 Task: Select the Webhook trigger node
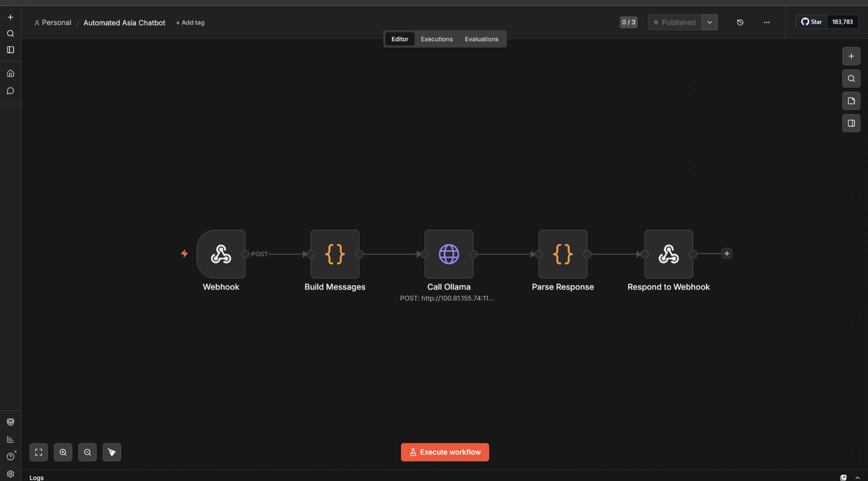click(x=221, y=254)
